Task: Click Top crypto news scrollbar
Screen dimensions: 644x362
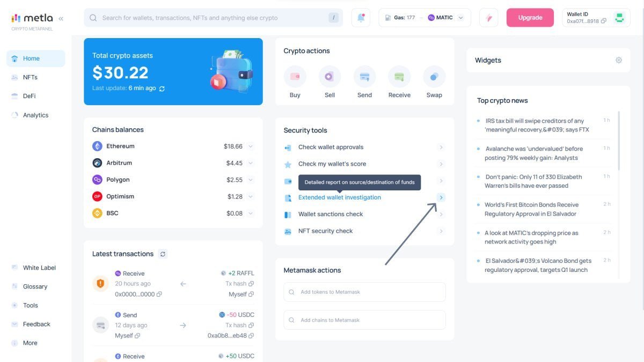Action: tap(619, 141)
